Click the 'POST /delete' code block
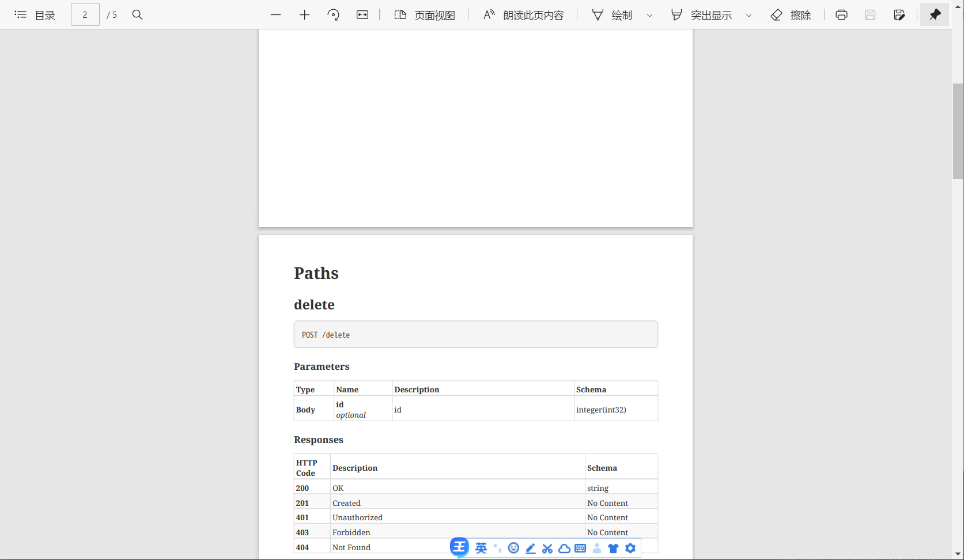This screenshot has height=560, width=964. (476, 334)
